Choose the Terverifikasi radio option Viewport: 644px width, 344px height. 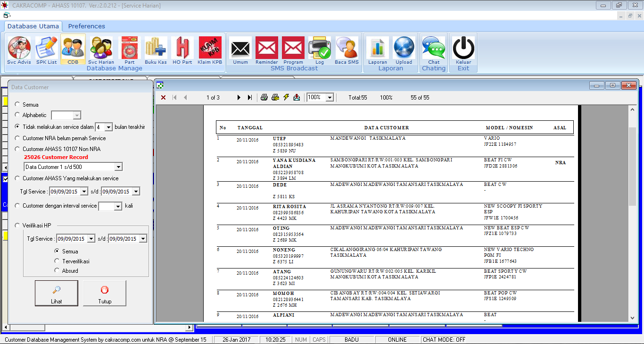tap(57, 261)
